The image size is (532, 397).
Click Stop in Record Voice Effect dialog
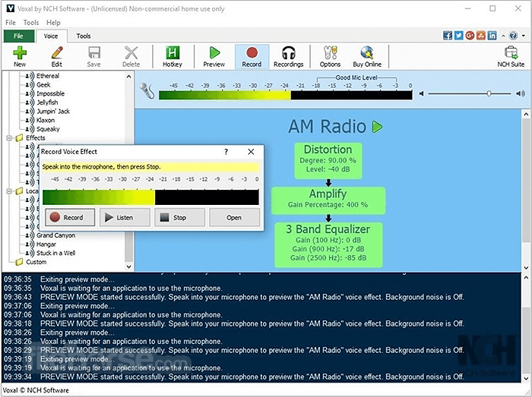tap(179, 217)
